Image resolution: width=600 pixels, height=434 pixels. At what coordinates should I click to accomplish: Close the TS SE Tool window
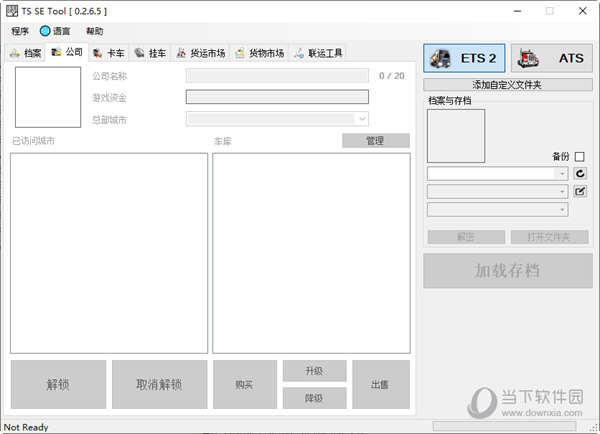click(582, 11)
